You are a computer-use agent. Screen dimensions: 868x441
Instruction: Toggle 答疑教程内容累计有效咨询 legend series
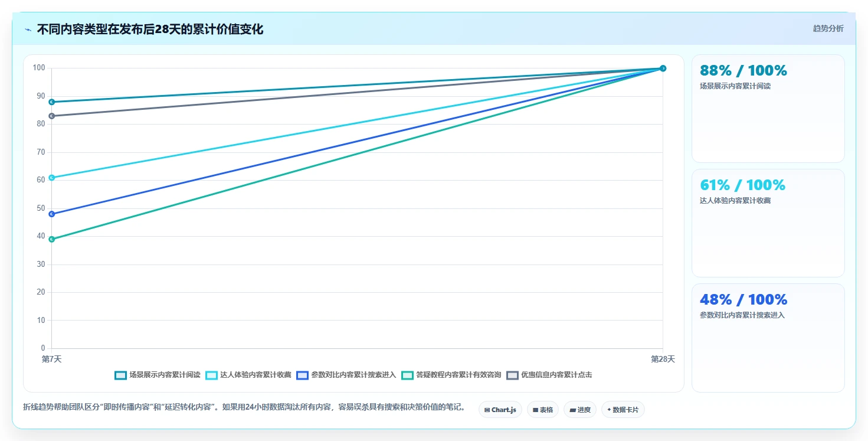pos(451,375)
